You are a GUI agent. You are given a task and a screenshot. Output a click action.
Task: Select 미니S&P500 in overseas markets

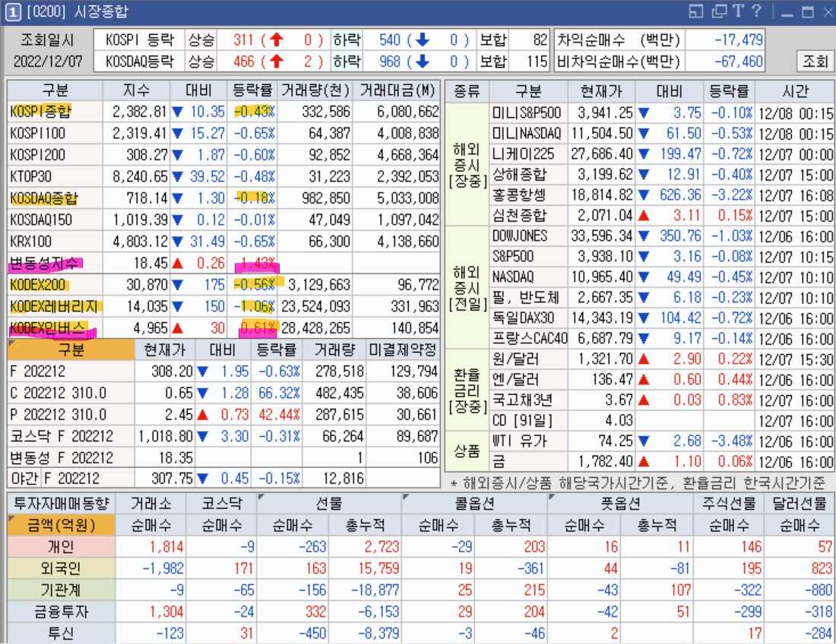pyautogui.click(x=662, y=113)
